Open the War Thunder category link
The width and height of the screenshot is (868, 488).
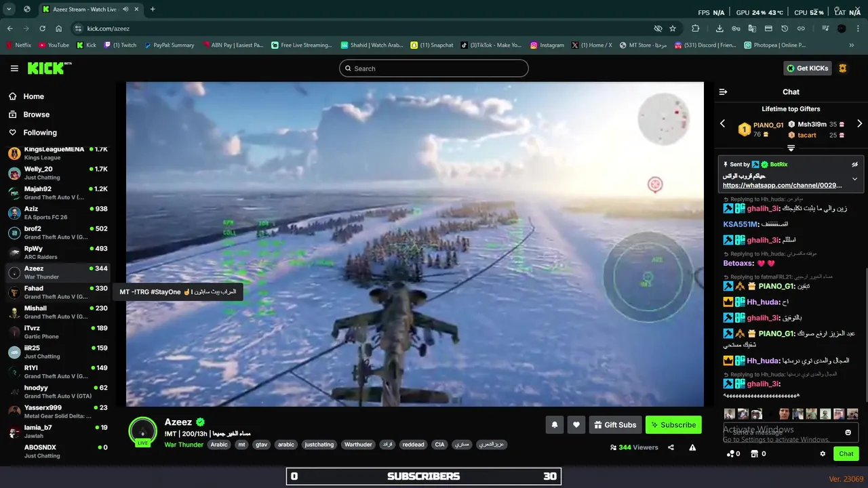click(x=183, y=445)
